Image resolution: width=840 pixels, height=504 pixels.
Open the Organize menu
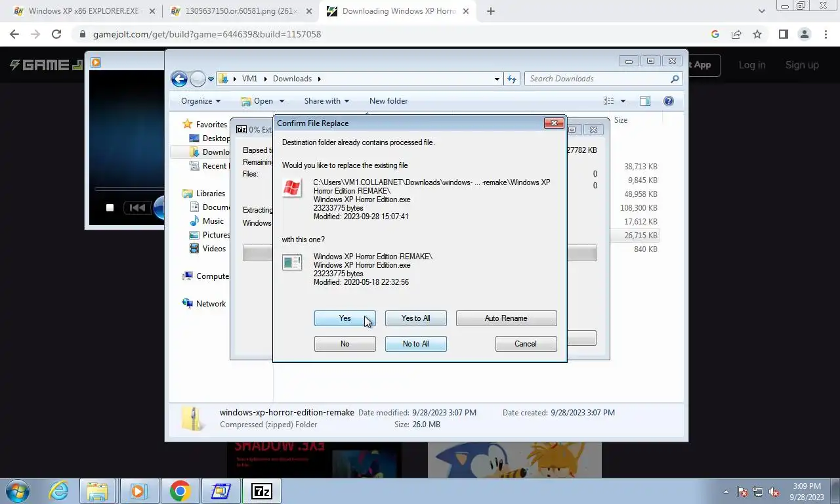tap(201, 101)
